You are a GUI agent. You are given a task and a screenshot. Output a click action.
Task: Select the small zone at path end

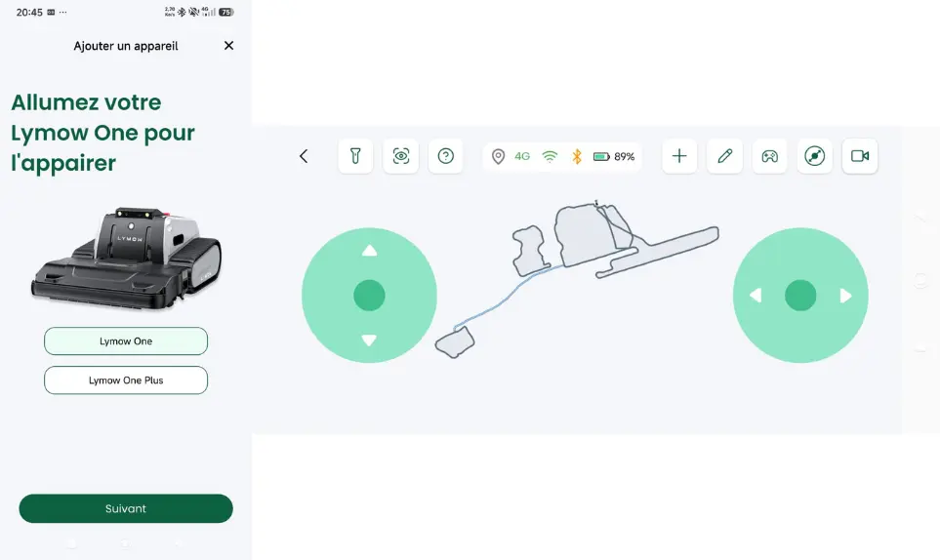(455, 343)
